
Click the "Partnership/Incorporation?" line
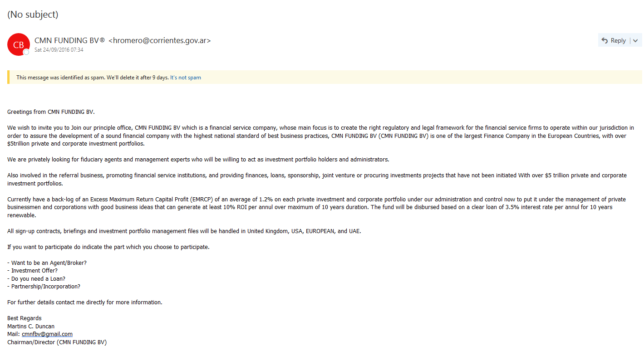44,287
